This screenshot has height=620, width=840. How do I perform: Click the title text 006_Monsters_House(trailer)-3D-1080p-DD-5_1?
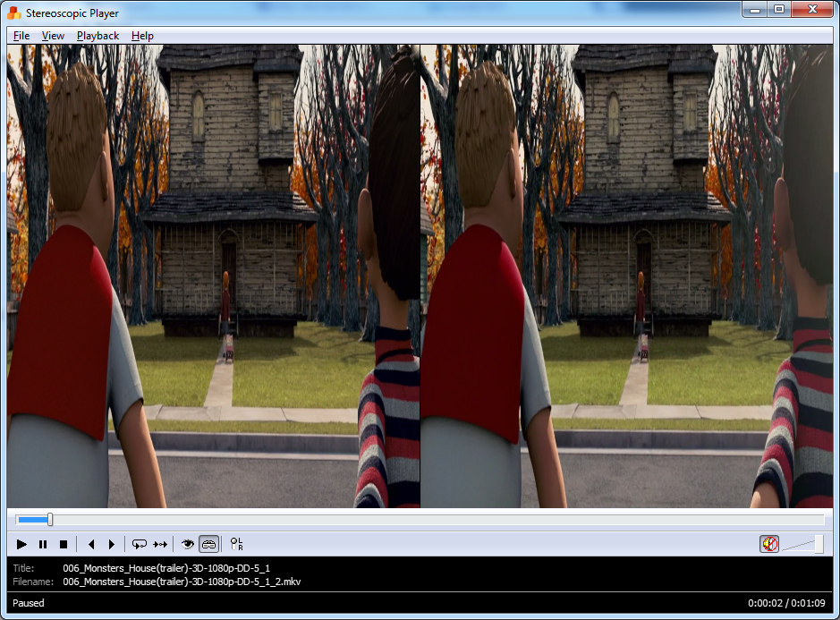[166, 568]
